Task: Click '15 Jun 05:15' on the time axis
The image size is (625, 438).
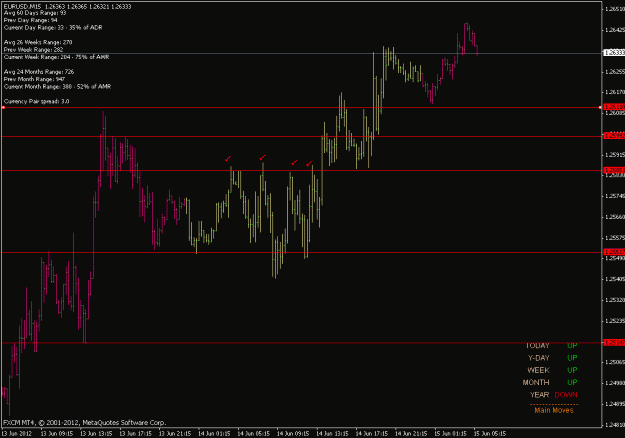Action: click(490, 434)
